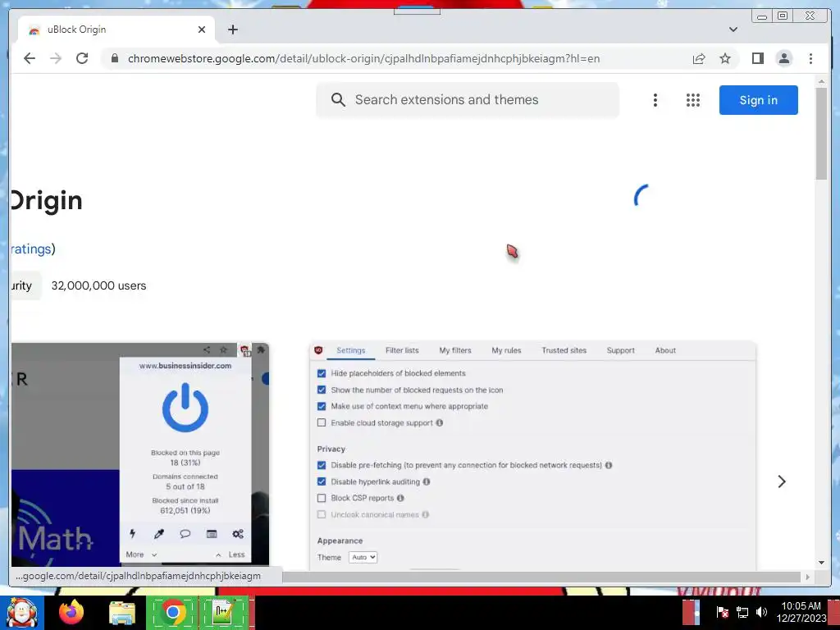Click the Sign in button
Viewport: 840px width, 630px height.
[758, 100]
